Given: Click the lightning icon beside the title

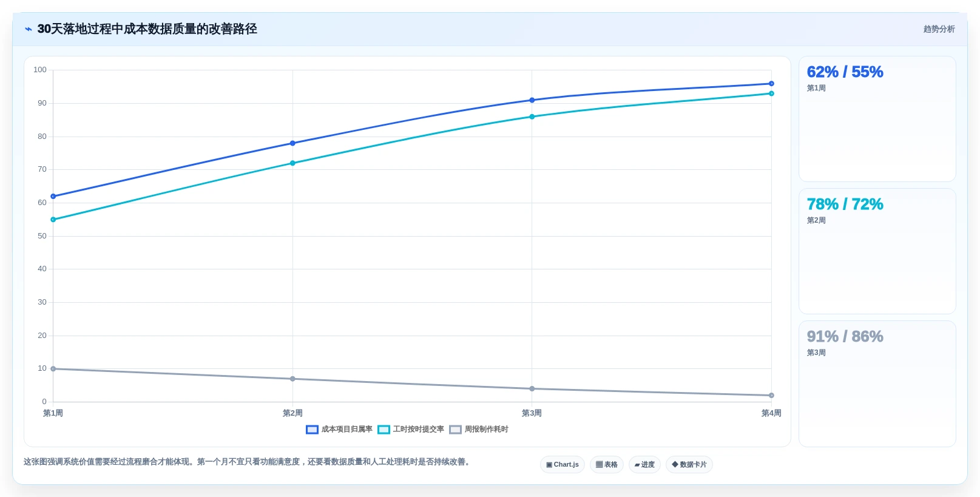Looking at the screenshot, I should (29, 29).
